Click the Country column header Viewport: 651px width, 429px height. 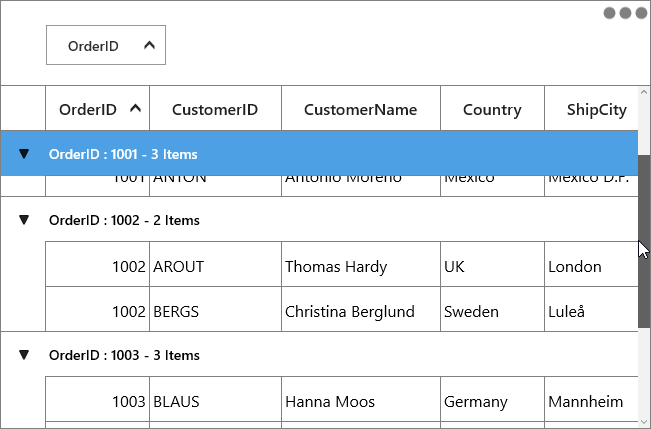click(x=492, y=108)
